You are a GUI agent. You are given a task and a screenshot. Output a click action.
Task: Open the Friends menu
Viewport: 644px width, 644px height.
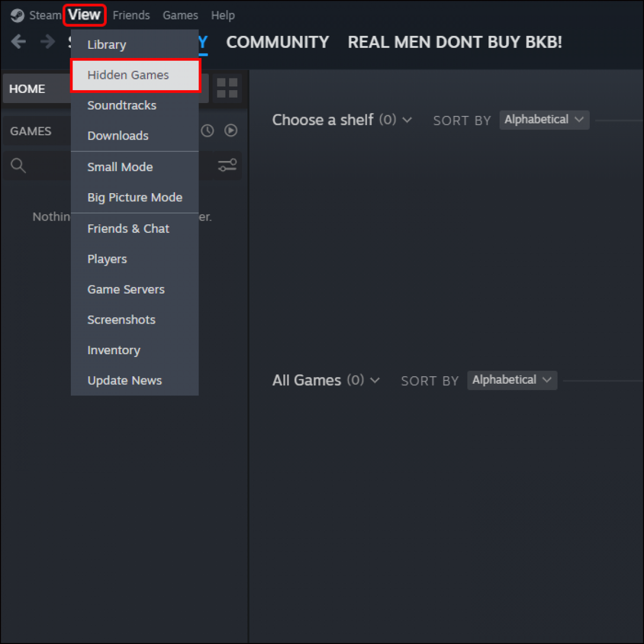131,16
